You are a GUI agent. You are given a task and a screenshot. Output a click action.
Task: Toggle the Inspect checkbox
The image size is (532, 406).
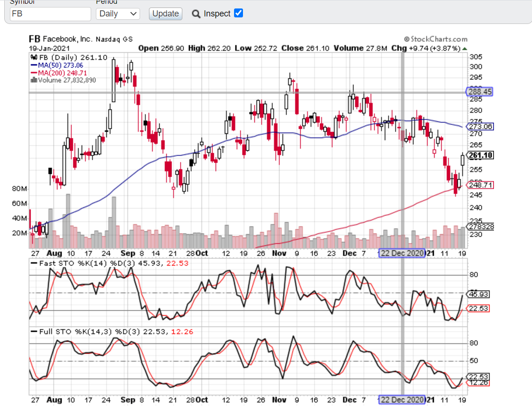click(x=239, y=13)
